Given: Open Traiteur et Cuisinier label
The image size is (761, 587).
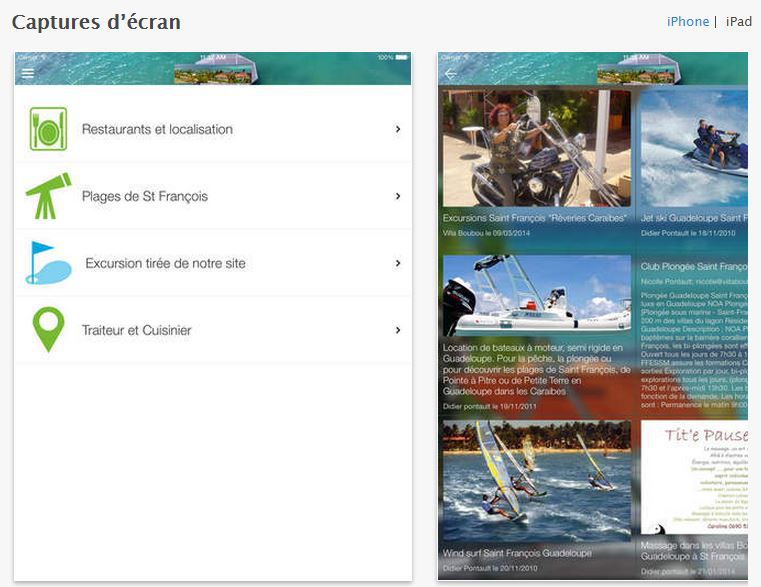Looking at the screenshot, I should click(136, 330).
